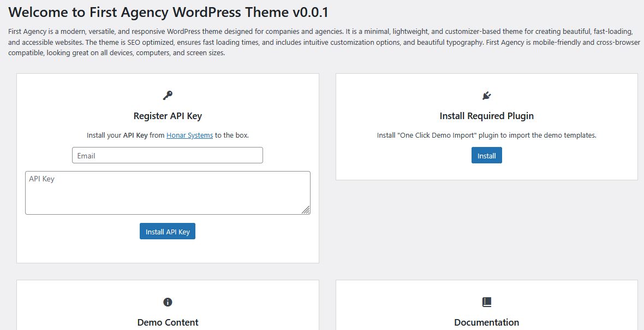This screenshot has width=644, height=330.
Task: Open the Honar Systems link
Action: point(190,135)
